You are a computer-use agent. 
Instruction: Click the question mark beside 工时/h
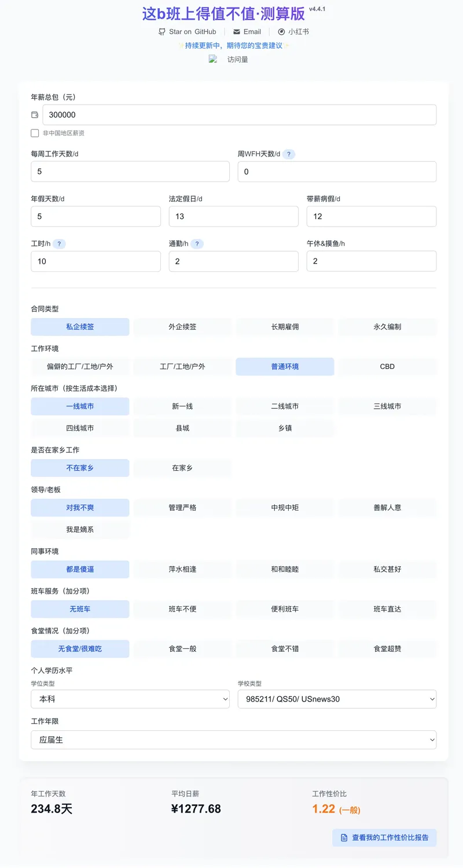click(58, 243)
